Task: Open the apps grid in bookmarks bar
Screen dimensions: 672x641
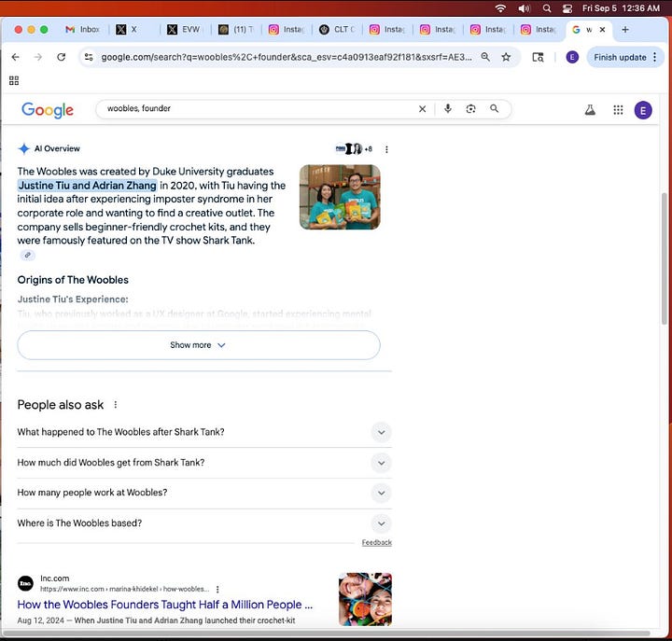Action: [14, 80]
